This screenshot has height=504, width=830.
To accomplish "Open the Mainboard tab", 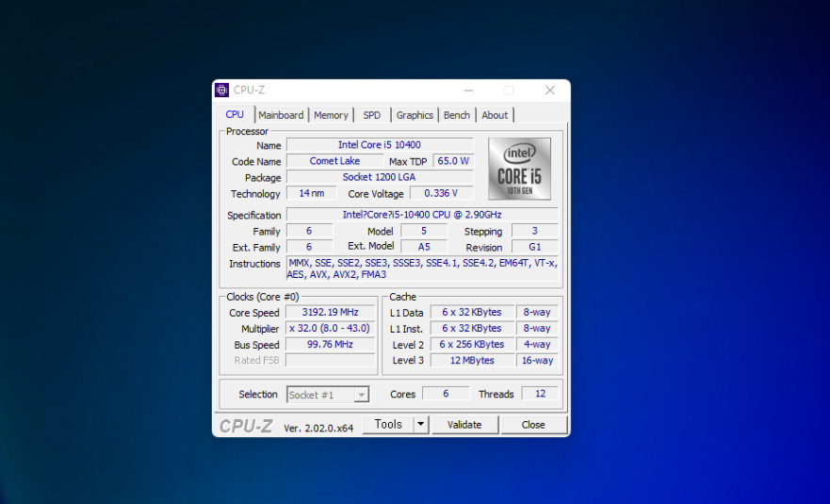I will (281, 115).
